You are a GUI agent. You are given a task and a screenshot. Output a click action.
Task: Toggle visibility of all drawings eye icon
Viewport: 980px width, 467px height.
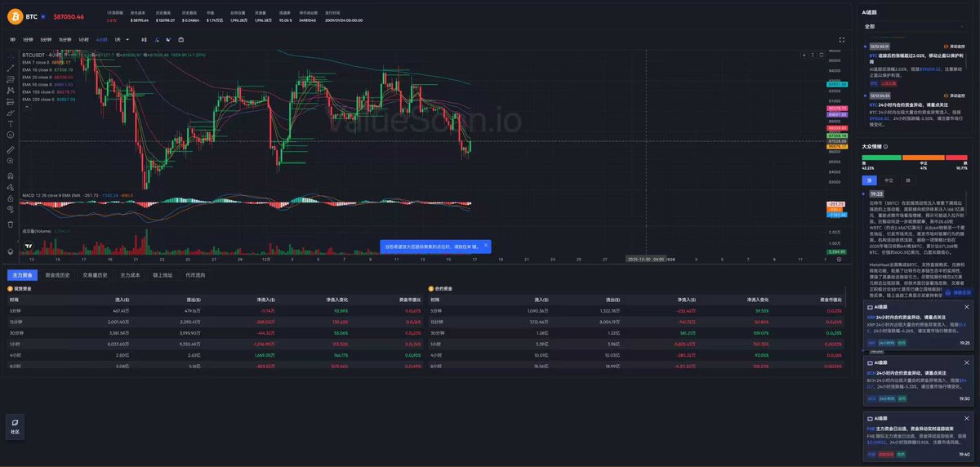[x=11, y=210]
